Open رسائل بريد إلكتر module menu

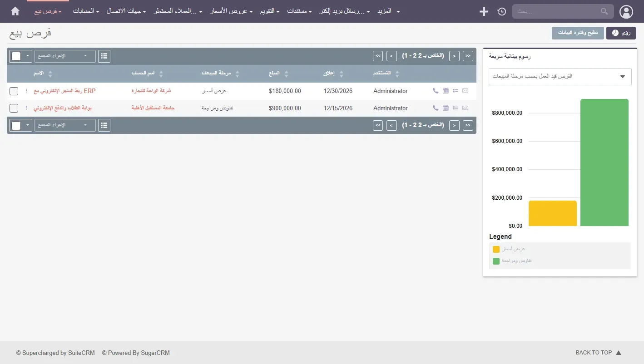(344, 11)
